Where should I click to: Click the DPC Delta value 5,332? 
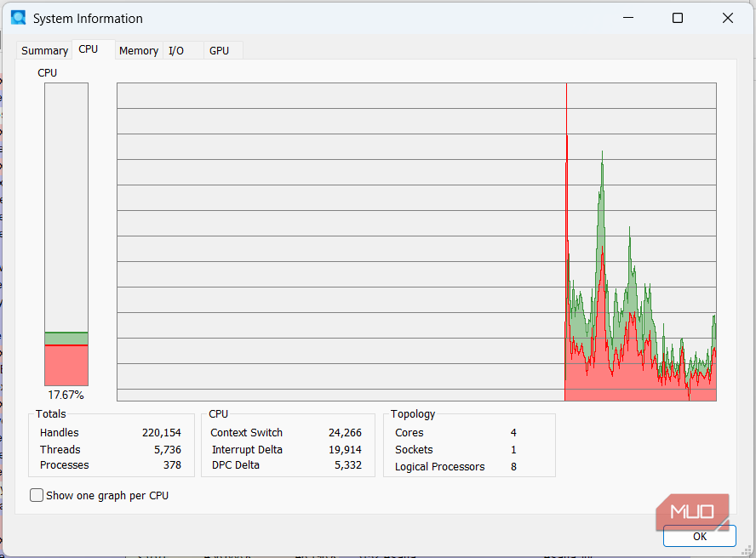click(347, 465)
